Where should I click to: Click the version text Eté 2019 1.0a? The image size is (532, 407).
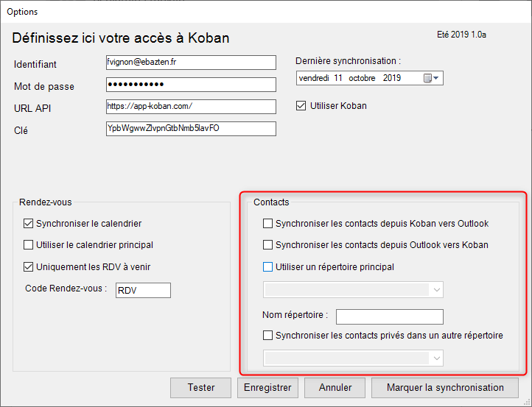pos(461,35)
